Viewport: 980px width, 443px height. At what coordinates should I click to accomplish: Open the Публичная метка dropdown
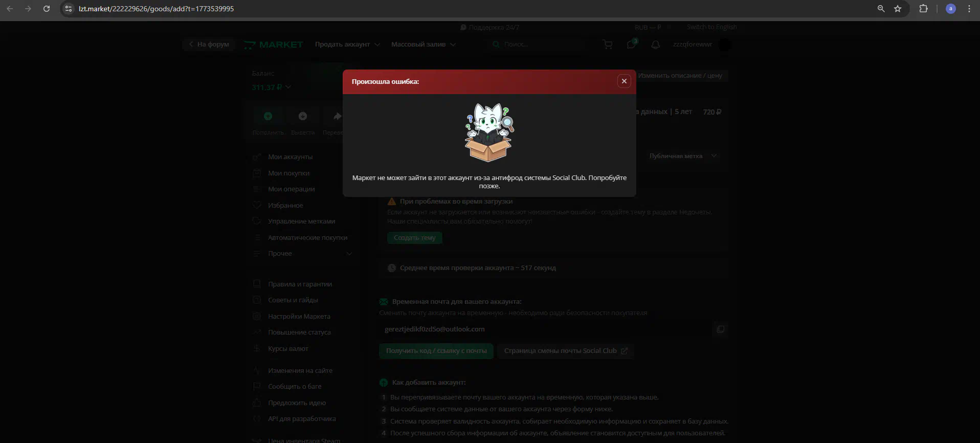pyautogui.click(x=682, y=156)
